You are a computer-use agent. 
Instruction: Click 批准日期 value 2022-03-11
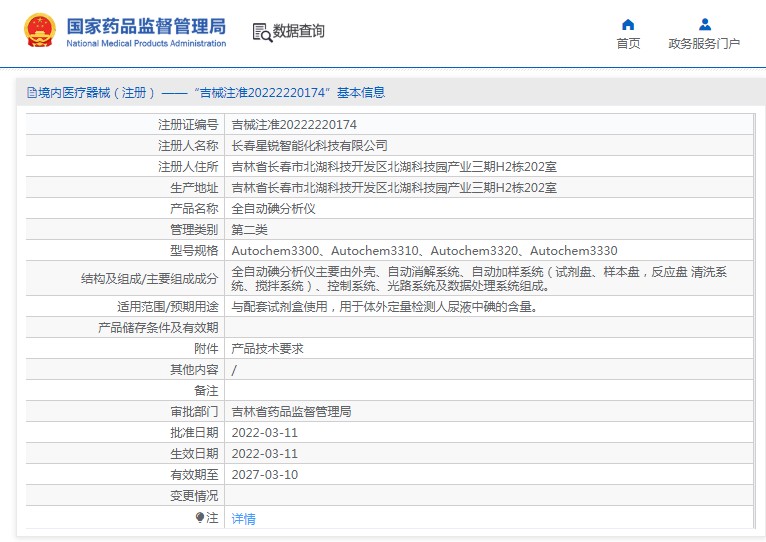(264, 433)
